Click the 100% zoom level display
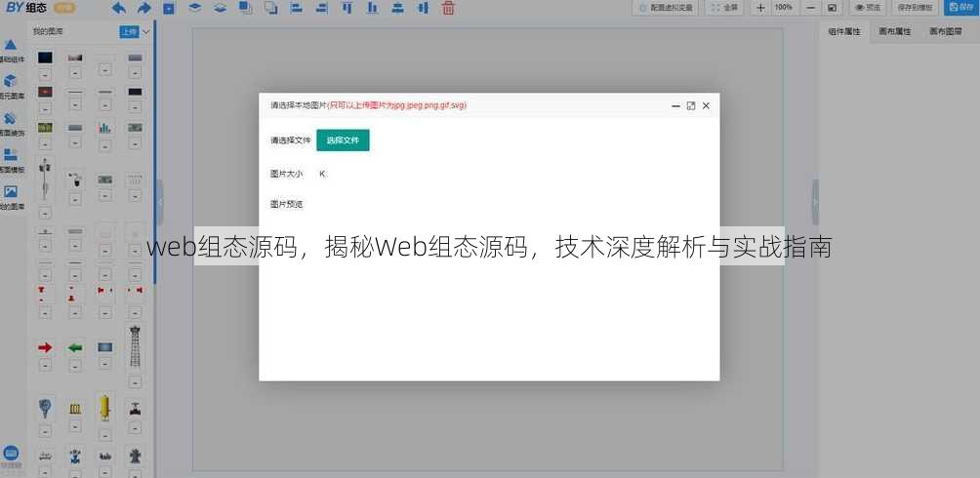980x478 pixels. pyautogui.click(x=784, y=8)
